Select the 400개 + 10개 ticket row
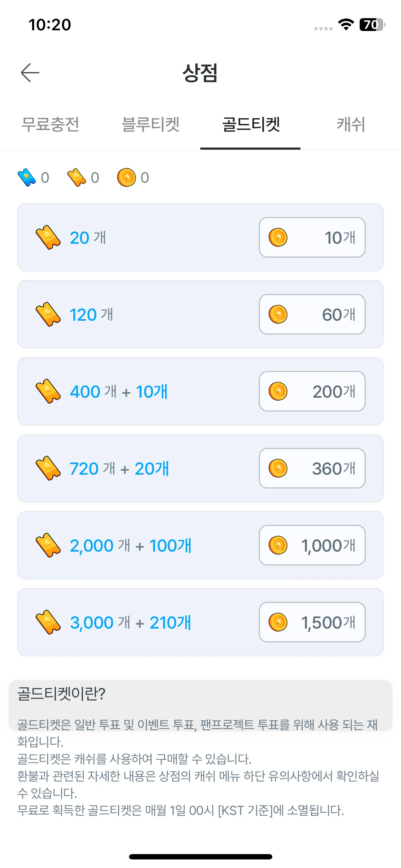Screen dimensions: 401x868 tap(200, 391)
